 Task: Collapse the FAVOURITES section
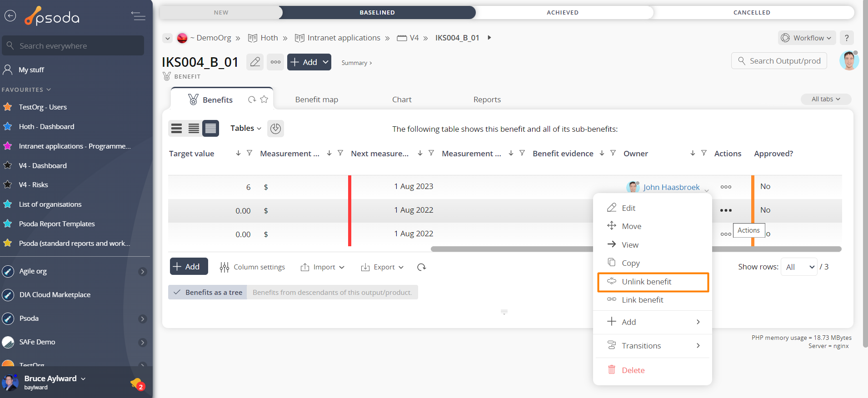(26, 90)
